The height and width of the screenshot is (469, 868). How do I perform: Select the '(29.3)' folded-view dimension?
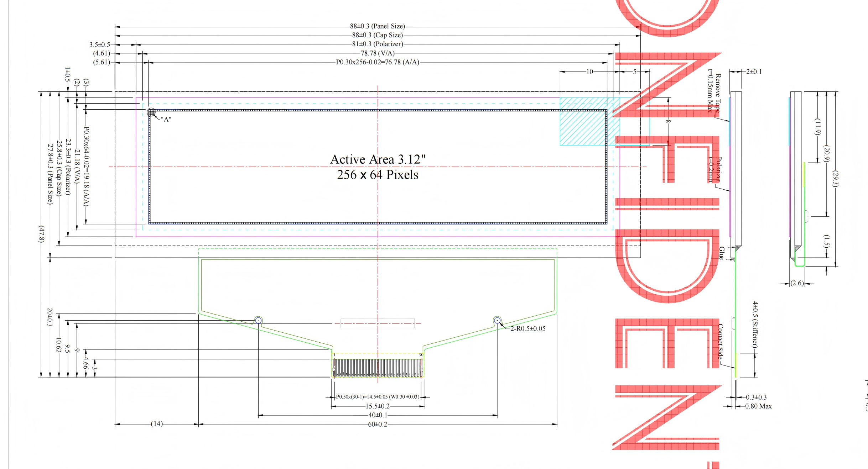click(836, 179)
